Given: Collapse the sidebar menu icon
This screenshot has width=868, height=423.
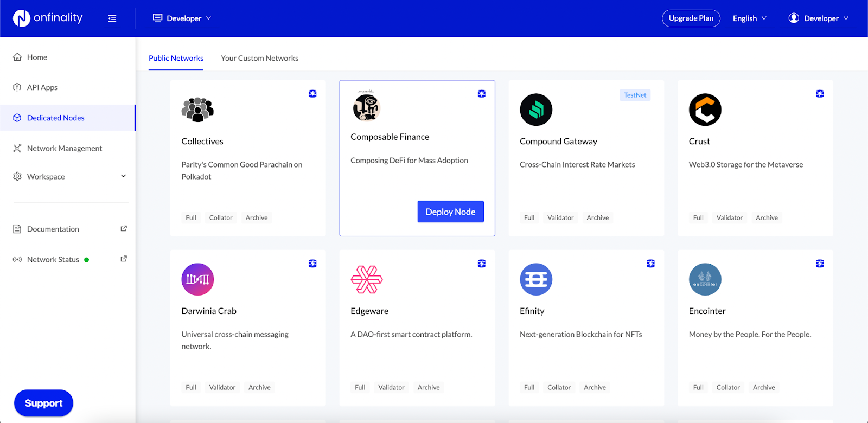Looking at the screenshot, I should pos(112,18).
